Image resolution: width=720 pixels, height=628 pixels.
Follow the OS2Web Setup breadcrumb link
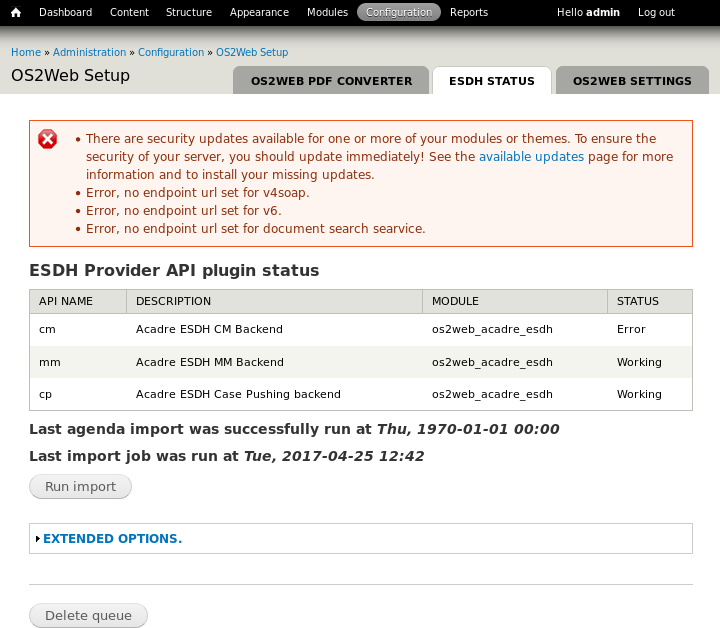252,52
